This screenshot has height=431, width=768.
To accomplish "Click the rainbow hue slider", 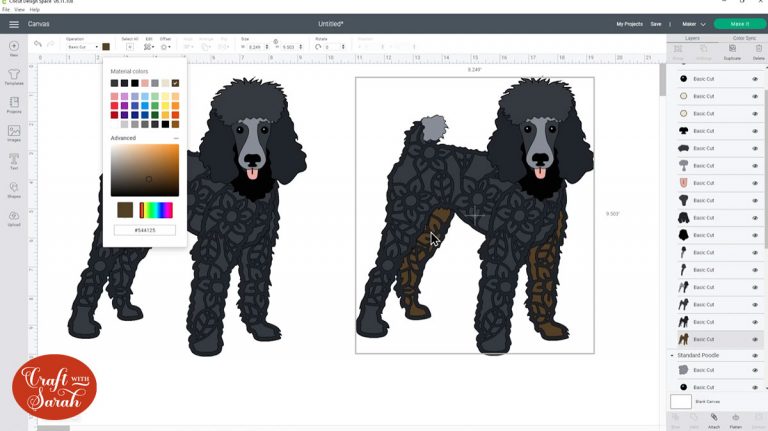I will point(156,210).
